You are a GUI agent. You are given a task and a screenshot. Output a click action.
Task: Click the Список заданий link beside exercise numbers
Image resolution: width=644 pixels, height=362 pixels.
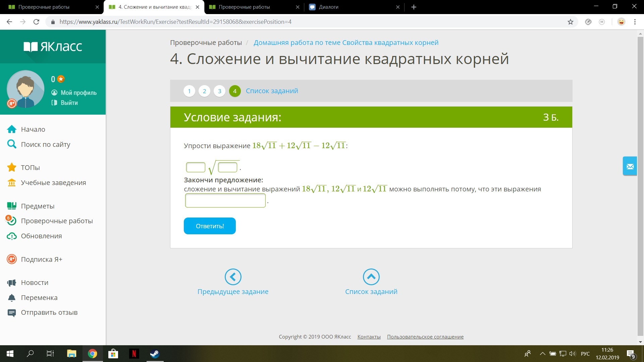tap(272, 91)
